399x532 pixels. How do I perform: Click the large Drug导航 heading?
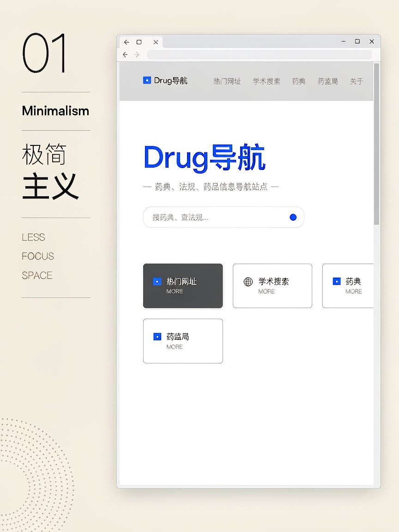tap(204, 157)
